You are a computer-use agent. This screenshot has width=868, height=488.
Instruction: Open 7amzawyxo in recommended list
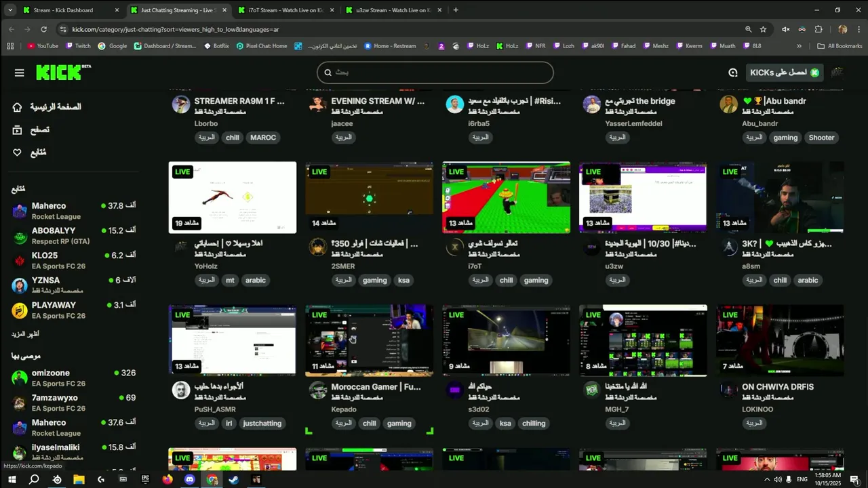(73, 403)
